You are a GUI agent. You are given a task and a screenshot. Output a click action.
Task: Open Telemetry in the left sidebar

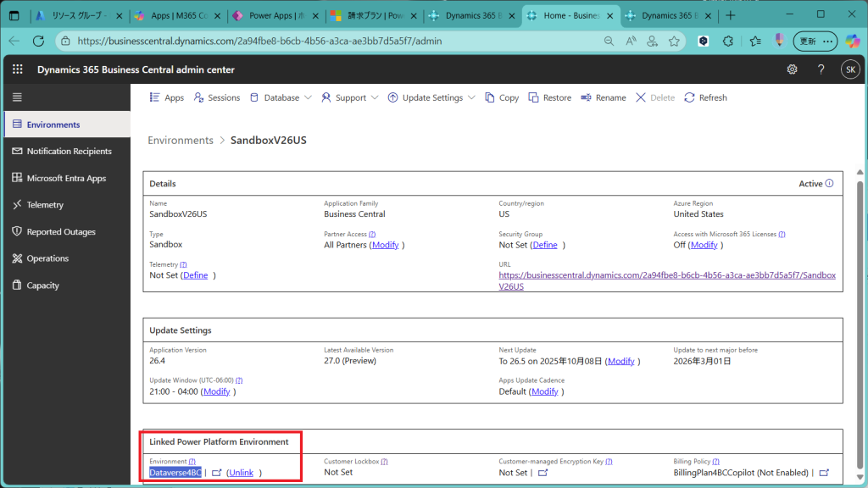tap(45, 205)
